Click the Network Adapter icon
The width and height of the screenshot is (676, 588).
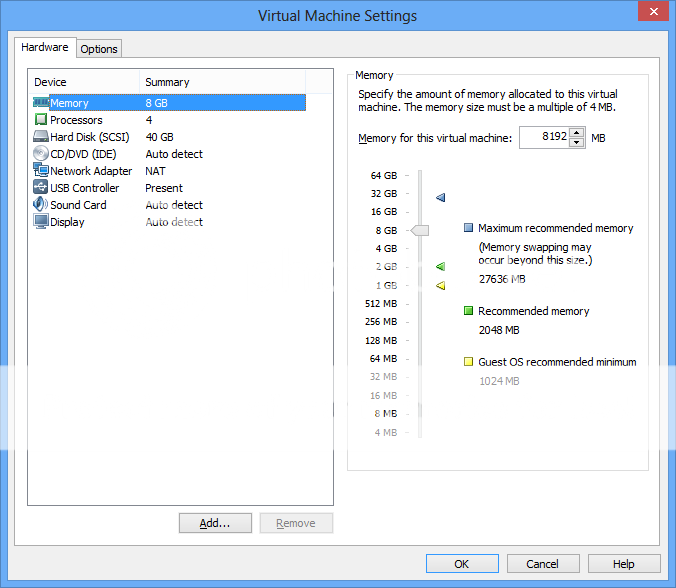point(41,171)
